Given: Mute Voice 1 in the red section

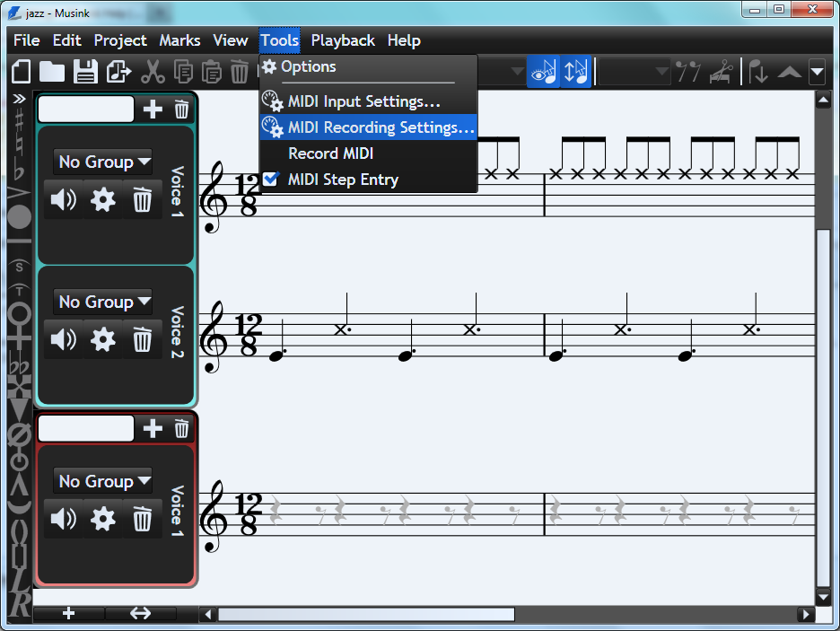Looking at the screenshot, I should pos(64,519).
